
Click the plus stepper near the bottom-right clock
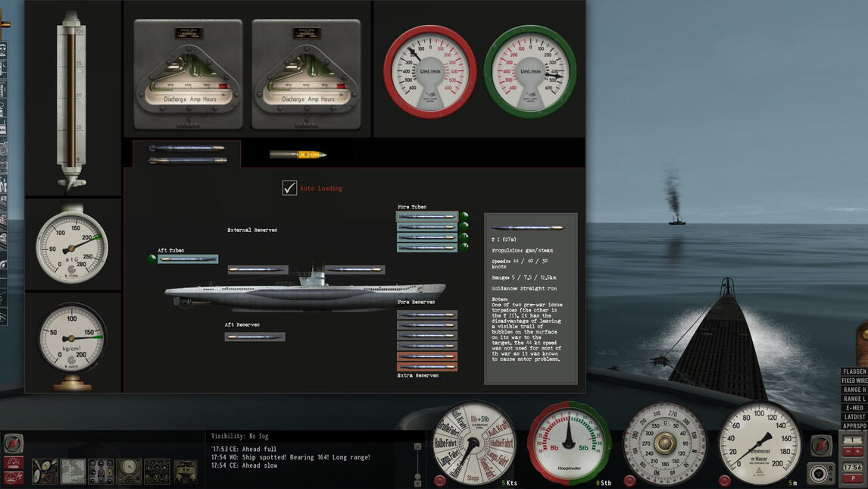(857, 451)
